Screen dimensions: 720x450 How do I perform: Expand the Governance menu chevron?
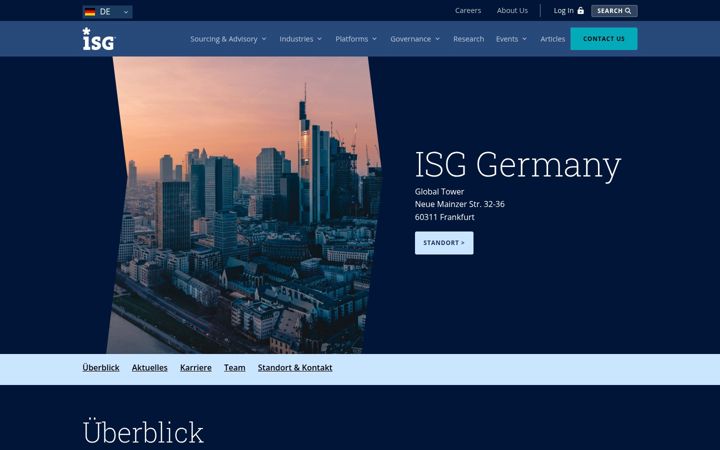[437, 39]
